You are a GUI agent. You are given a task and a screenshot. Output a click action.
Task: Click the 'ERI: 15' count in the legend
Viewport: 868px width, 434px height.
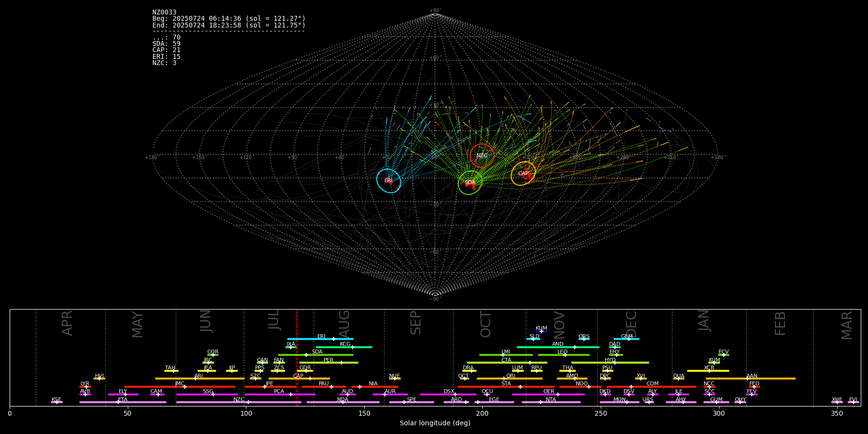(166, 57)
